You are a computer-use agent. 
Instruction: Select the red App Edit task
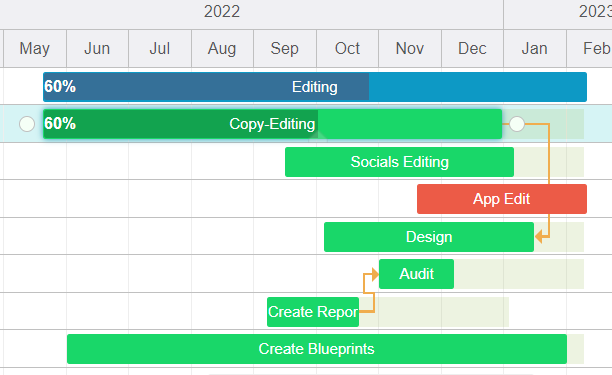502,199
